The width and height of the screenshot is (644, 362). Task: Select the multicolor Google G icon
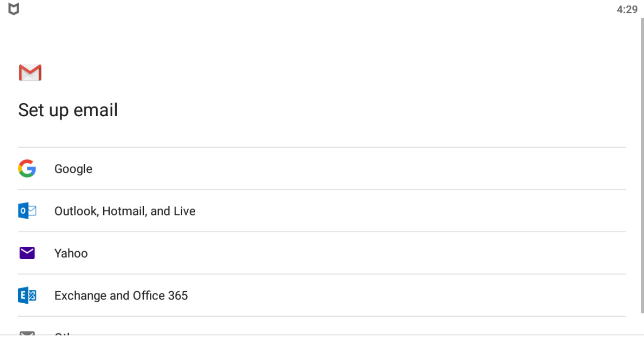27,168
